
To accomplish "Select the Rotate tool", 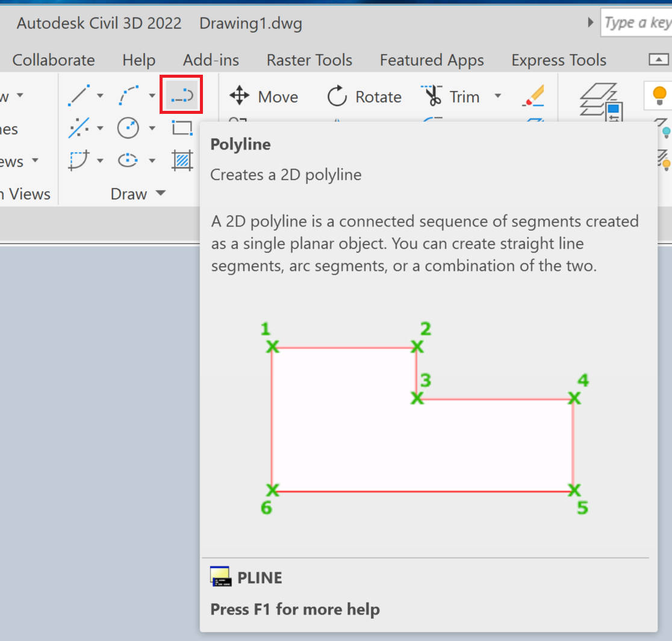I will click(x=364, y=96).
